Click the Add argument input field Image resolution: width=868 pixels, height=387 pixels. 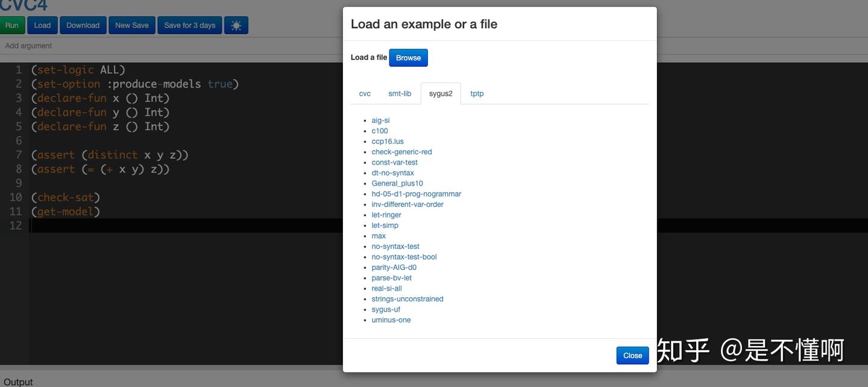click(169, 46)
